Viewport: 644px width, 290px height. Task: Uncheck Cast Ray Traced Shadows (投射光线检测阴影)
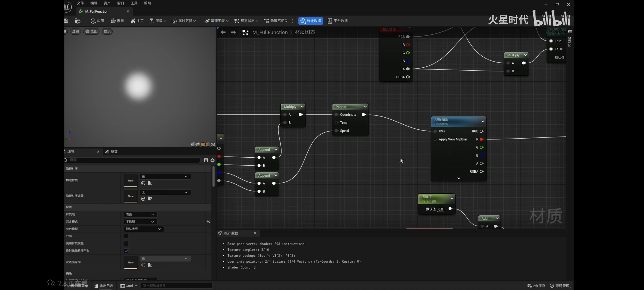click(x=126, y=251)
